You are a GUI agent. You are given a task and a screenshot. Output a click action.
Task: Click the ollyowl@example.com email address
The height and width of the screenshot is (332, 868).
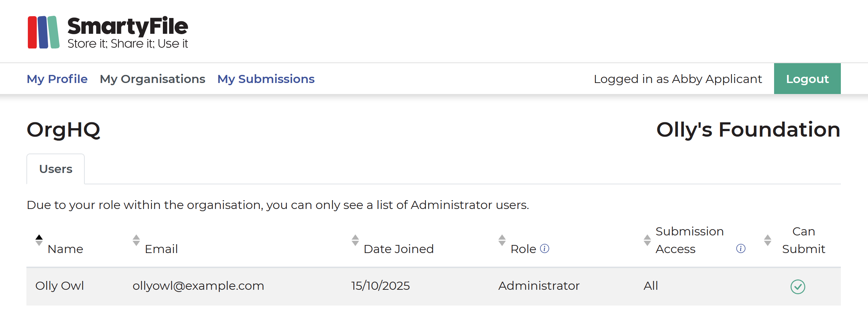[198, 286]
